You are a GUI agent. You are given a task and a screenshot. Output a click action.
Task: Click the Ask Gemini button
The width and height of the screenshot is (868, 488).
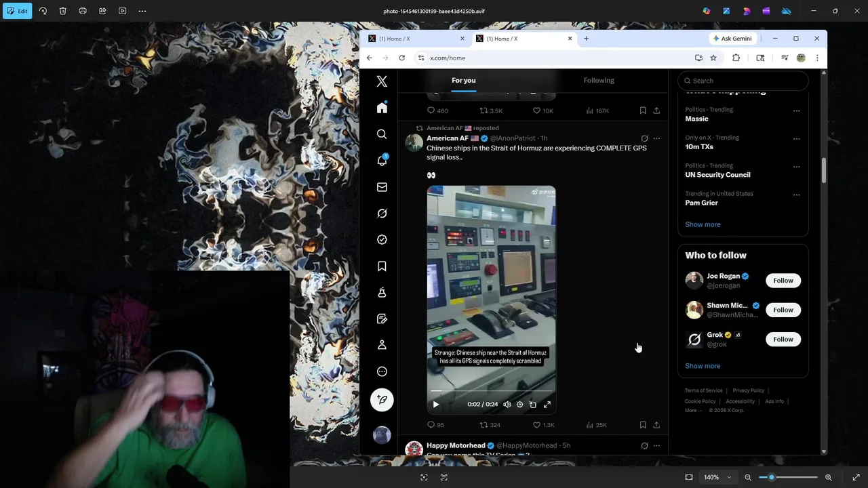pos(732,39)
